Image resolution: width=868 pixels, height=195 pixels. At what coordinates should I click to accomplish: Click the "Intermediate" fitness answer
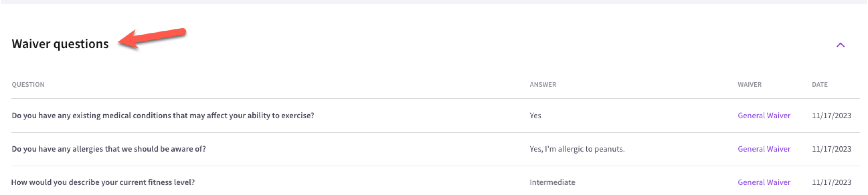[552, 182]
